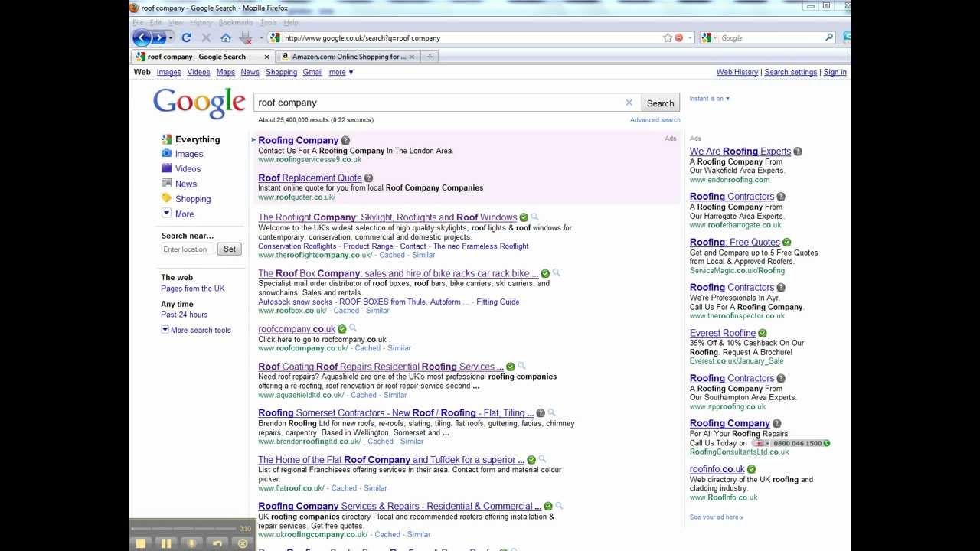Click the Set location button
This screenshot has width=980, height=551.
pyautogui.click(x=230, y=249)
